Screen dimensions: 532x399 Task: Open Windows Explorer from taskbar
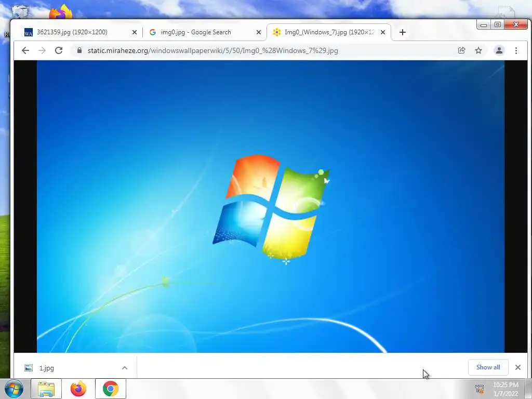[x=46, y=389]
